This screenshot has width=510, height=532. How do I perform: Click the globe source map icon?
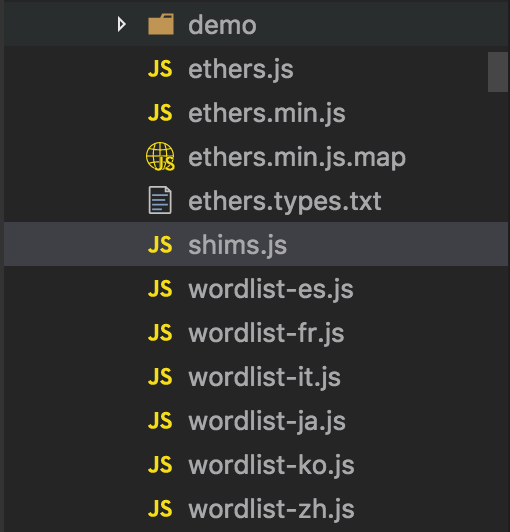[x=160, y=156]
